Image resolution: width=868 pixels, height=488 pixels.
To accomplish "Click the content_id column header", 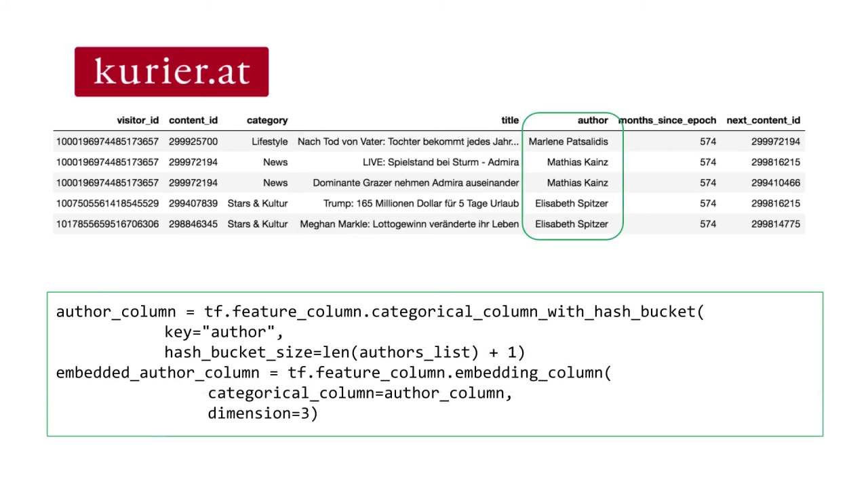I will (x=193, y=120).
